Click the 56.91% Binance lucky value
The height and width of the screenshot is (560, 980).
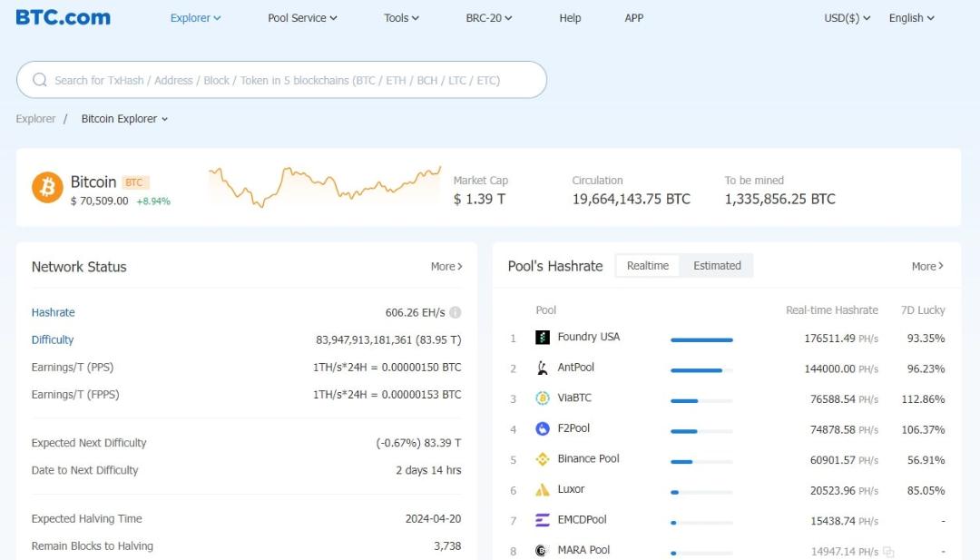click(x=926, y=460)
